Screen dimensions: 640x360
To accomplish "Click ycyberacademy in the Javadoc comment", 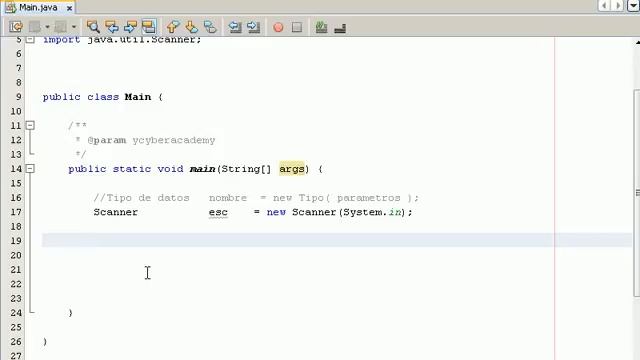I will coord(174,140).
